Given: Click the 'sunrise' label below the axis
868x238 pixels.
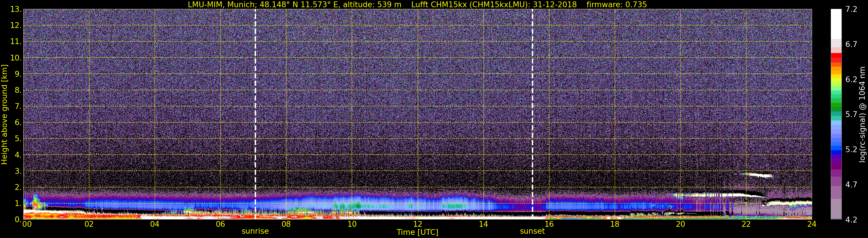Looking at the screenshot, I should [255, 231].
